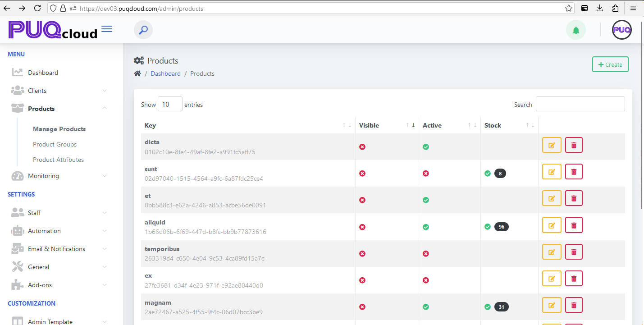
Task: Edit the ex product
Action: coord(552,279)
